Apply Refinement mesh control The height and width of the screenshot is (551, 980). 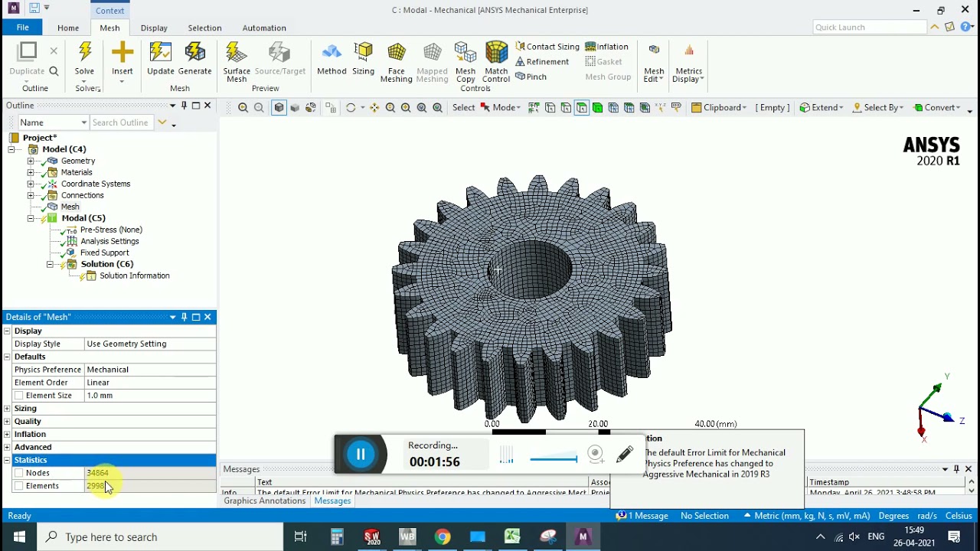tap(542, 62)
